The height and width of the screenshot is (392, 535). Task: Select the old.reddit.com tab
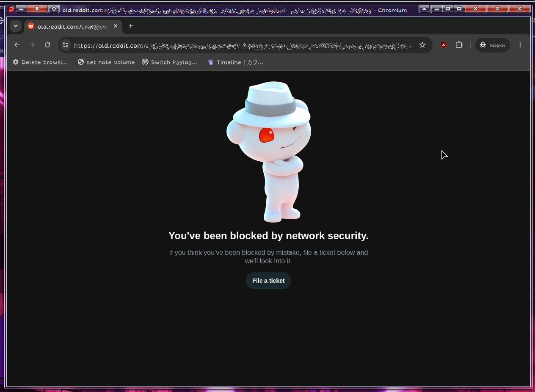[73, 26]
